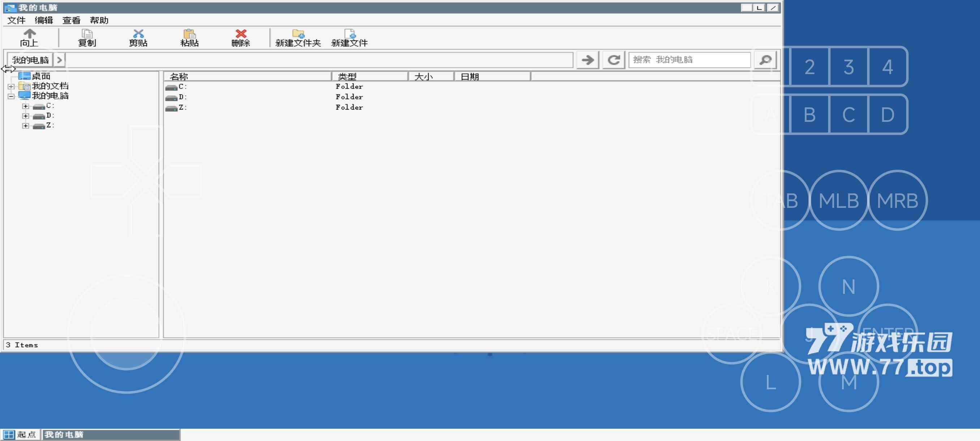Screen dimensions: 980x441
Task: Create a new file with 新建文件
Action: (x=349, y=38)
